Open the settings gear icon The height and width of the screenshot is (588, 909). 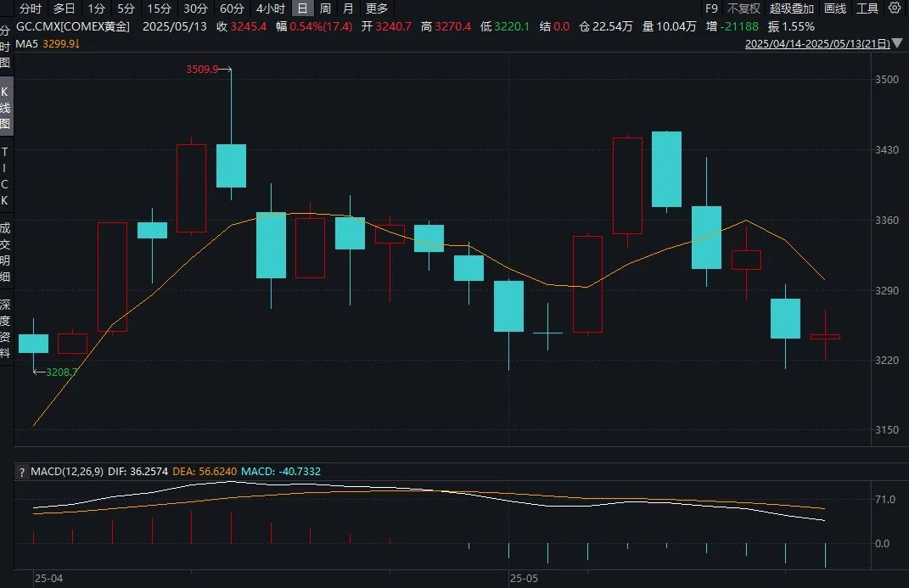click(895, 8)
